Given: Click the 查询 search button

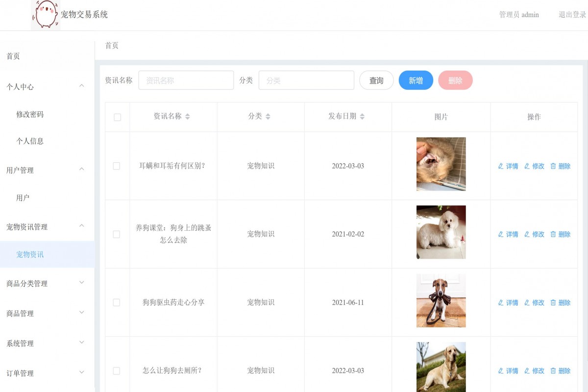Looking at the screenshot, I should point(376,80).
